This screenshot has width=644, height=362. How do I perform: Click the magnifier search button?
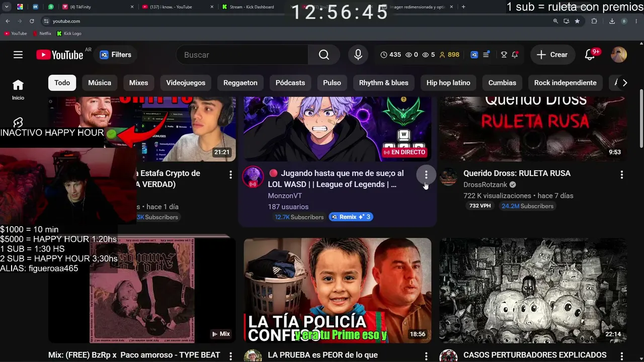pyautogui.click(x=324, y=55)
